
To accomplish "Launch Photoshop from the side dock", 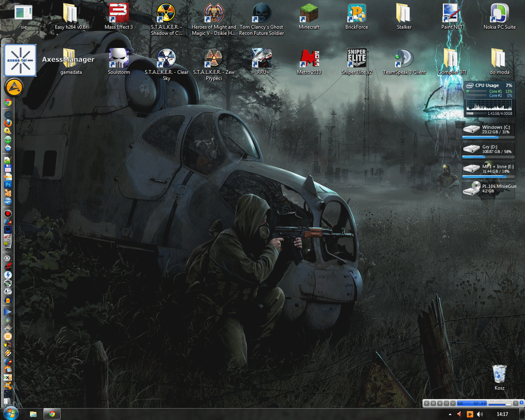I will pyautogui.click(x=7, y=185).
